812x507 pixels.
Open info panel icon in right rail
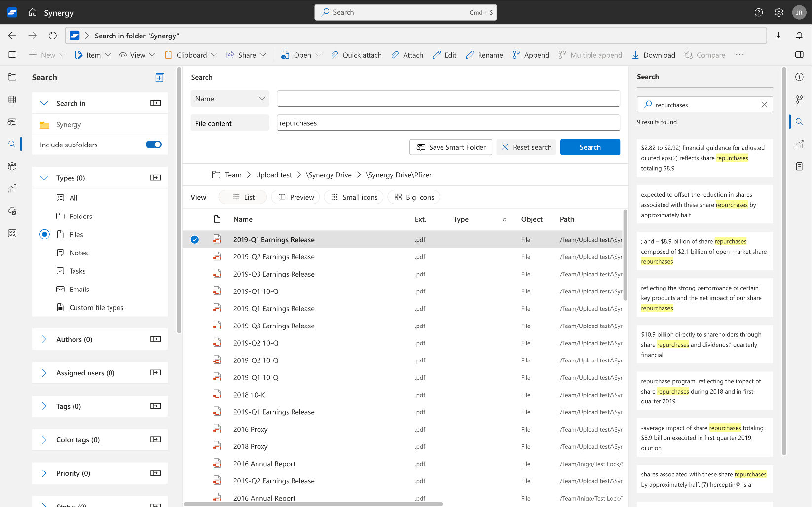click(x=799, y=77)
